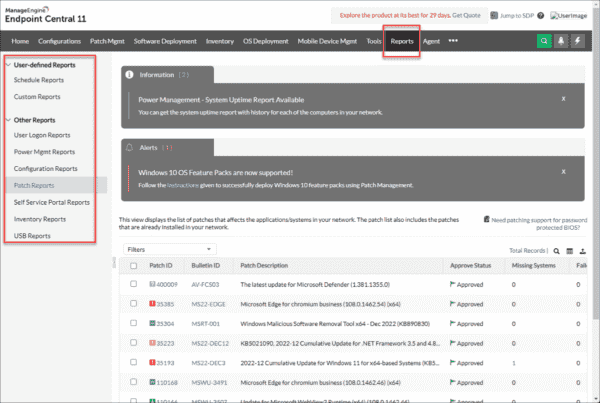The height and width of the screenshot is (403, 600).
Task: Dismiss the Windows 10 Feature Packs alert
Action: (563, 172)
